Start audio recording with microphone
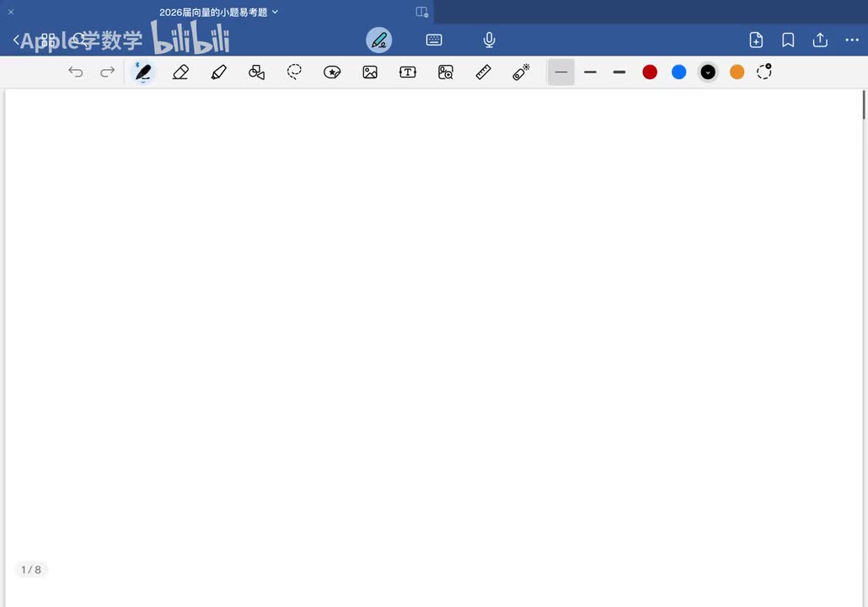 (x=489, y=40)
